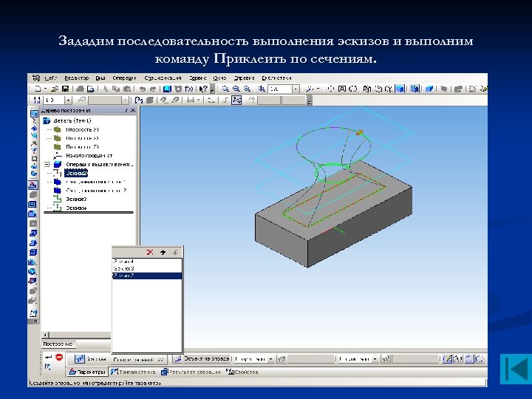Open the Вид menu
Screen dimensions: 532x399
coord(100,78)
